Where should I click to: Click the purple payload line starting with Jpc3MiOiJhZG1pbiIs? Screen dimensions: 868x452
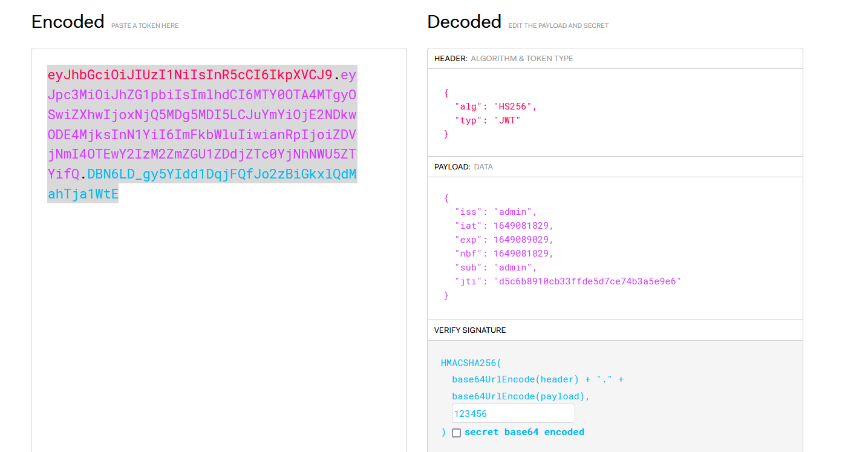(x=202, y=95)
